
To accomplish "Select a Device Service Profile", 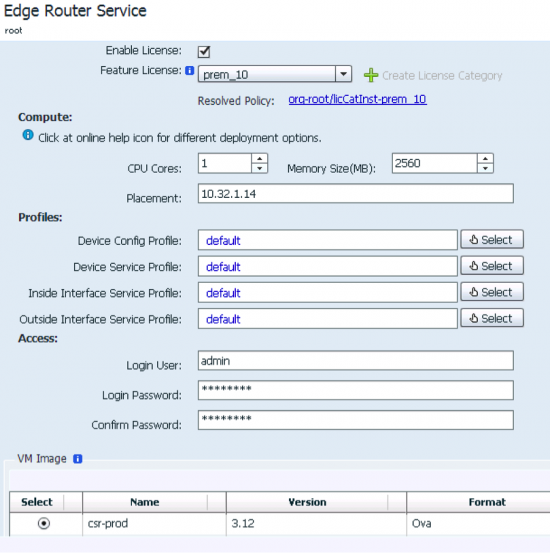I will pyautogui.click(x=492, y=266).
